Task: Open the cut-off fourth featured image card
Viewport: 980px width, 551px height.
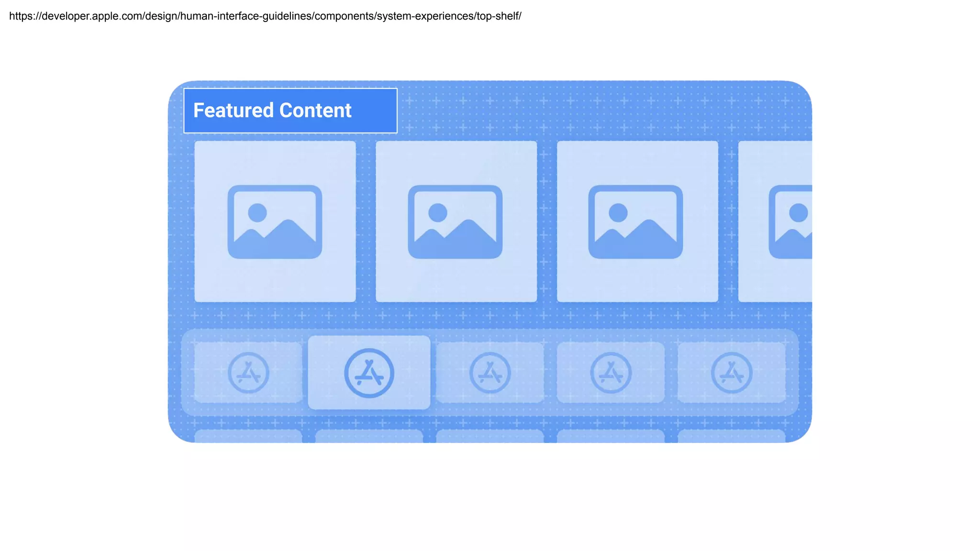Action: pos(775,221)
